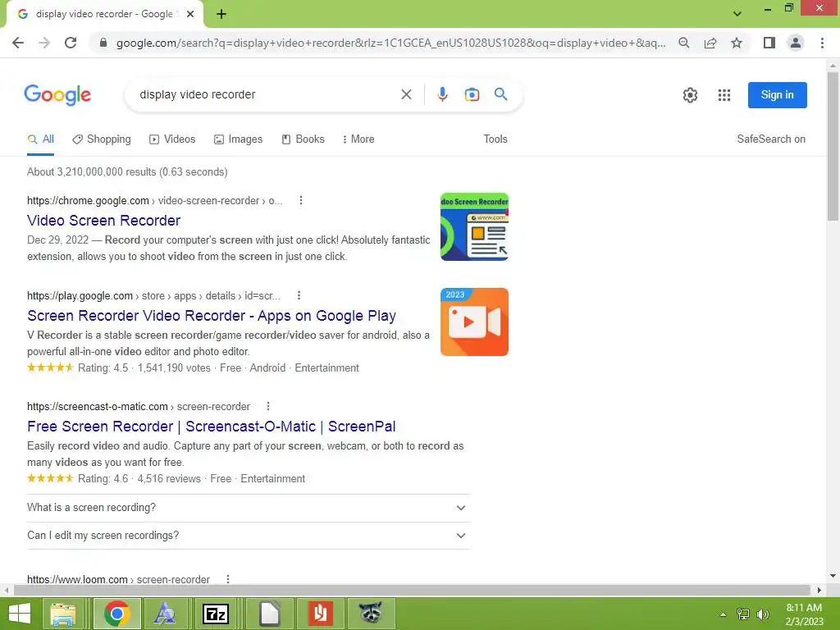The image size is (840, 630).
Task: Open a new tab with plus button
Action: click(221, 15)
